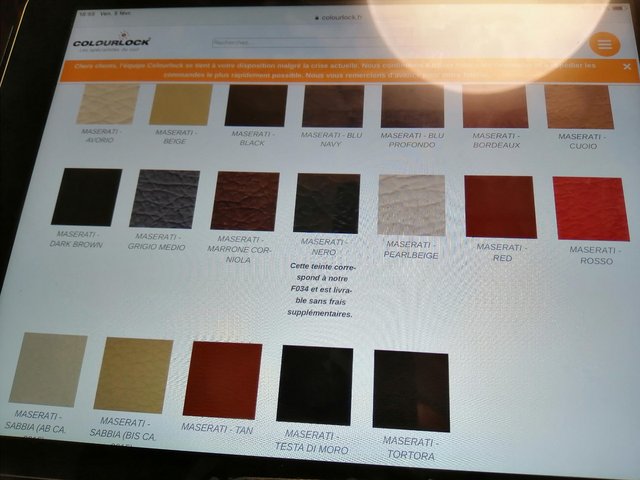The width and height of the screenshot is (640, 480).
Task: Click the 'Cette teinte correspond à notre F034' note
Action: point(320,290)
